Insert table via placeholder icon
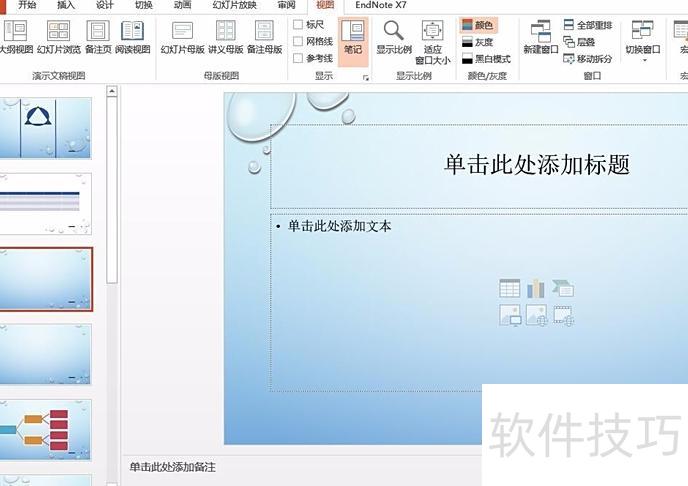 510,289
